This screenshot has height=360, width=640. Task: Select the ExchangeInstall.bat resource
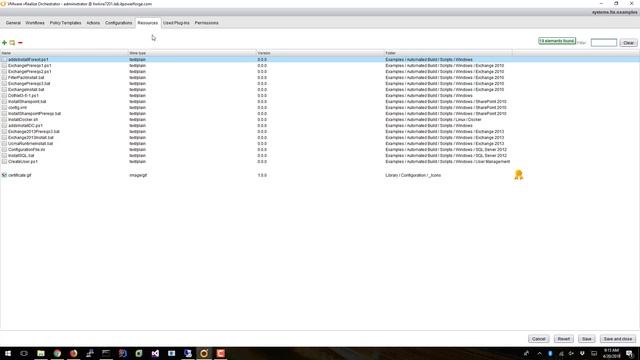coord(26,89)
